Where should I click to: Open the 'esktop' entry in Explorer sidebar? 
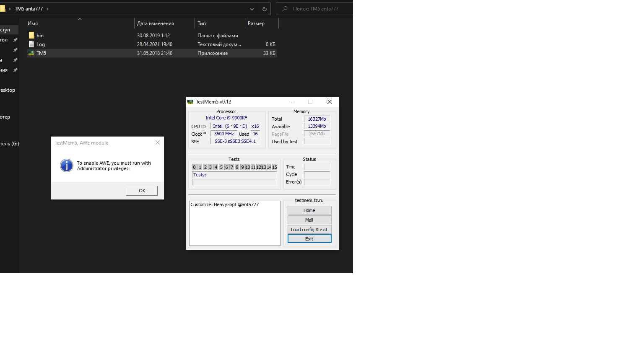pos(8,90)
